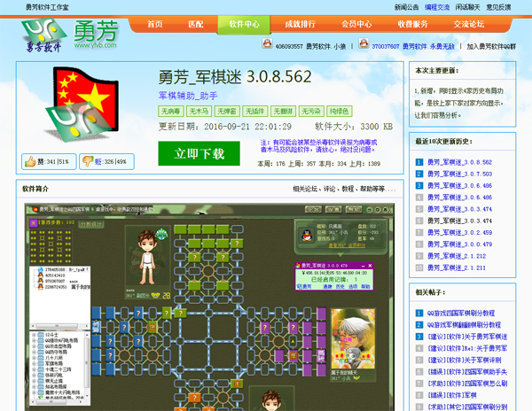Click the 无木马 tag

click(x=199, y=111)
